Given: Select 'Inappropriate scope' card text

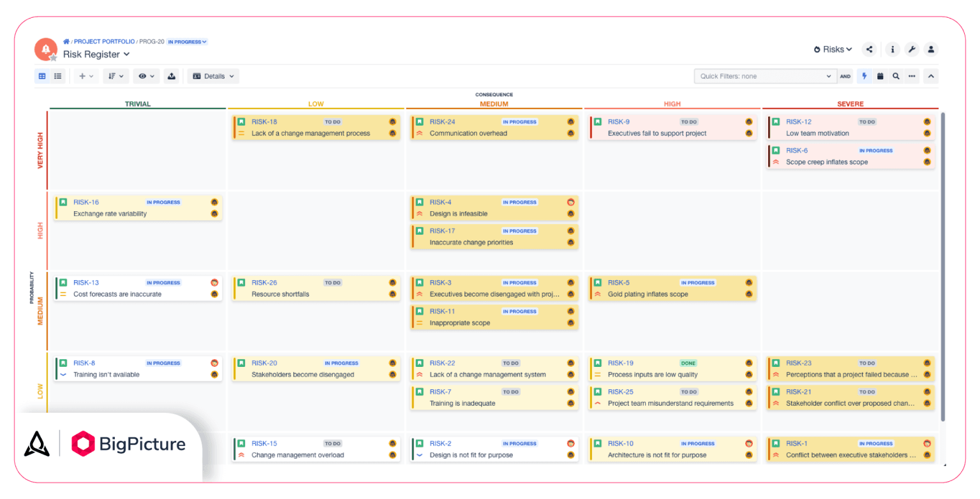Looking at the screenshot, I should [x=460, y=323].
